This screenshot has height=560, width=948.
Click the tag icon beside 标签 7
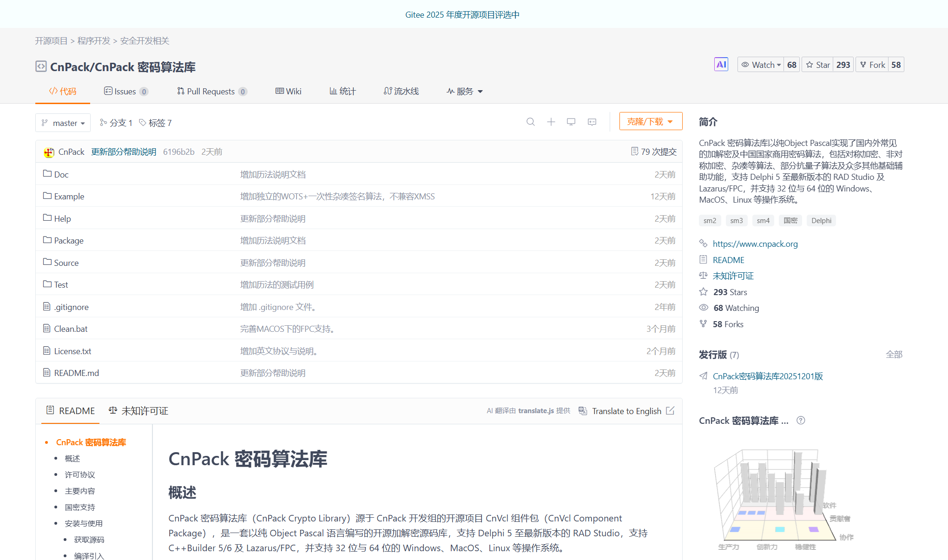[x=144, y=122]
